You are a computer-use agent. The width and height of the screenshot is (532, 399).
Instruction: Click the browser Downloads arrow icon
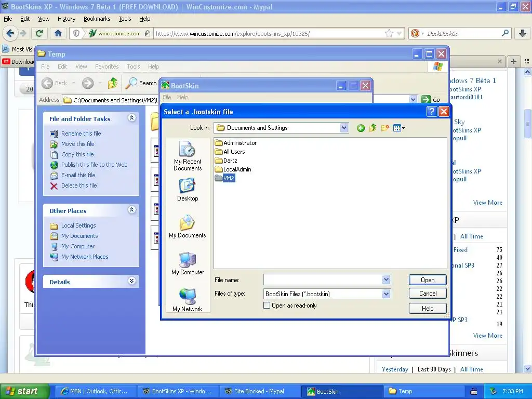point(523,33)
